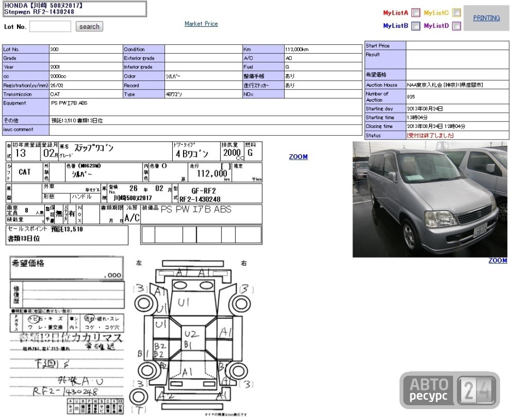Select lot number value 300
The width and height of the screenshot is (511, 420).
point(54,49)
